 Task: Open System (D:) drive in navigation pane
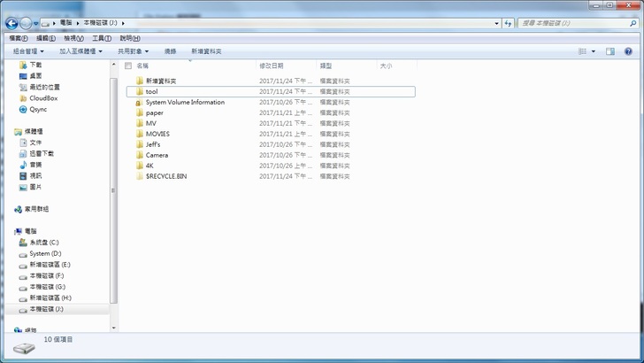(45, 253)
